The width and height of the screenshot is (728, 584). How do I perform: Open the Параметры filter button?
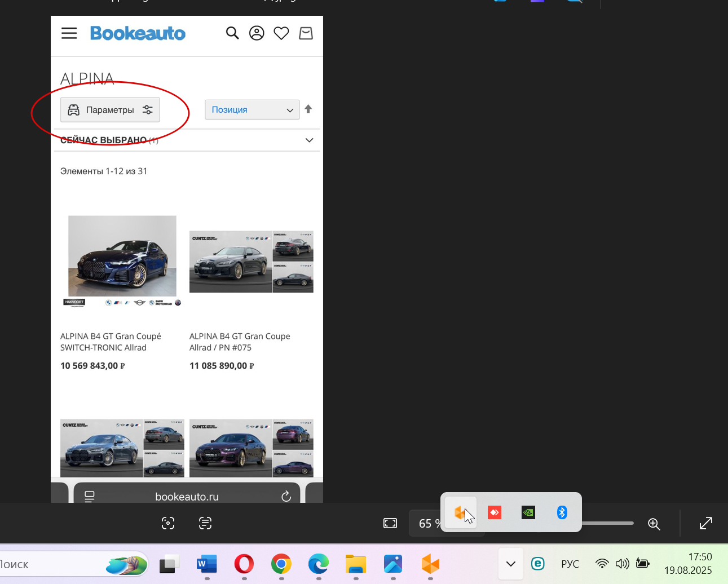coord(110,110)
